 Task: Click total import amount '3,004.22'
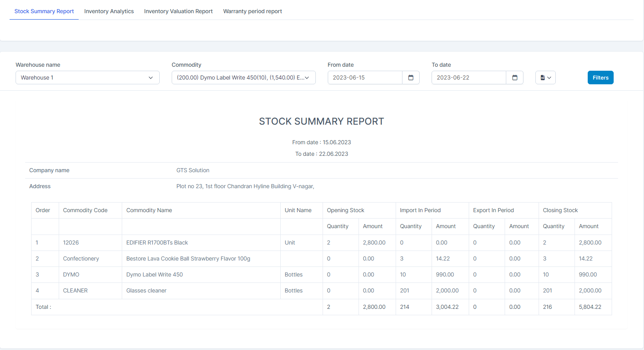pos(447,307)
